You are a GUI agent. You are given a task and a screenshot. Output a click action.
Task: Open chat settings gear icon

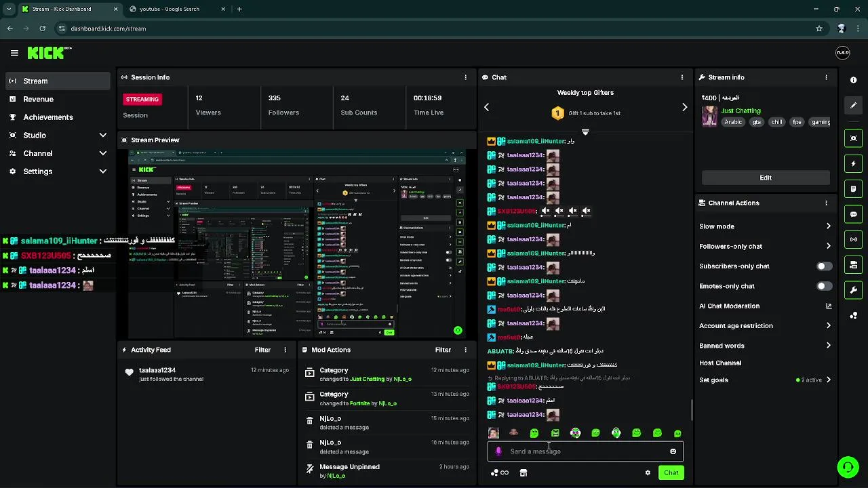click(x=648, y=473)
